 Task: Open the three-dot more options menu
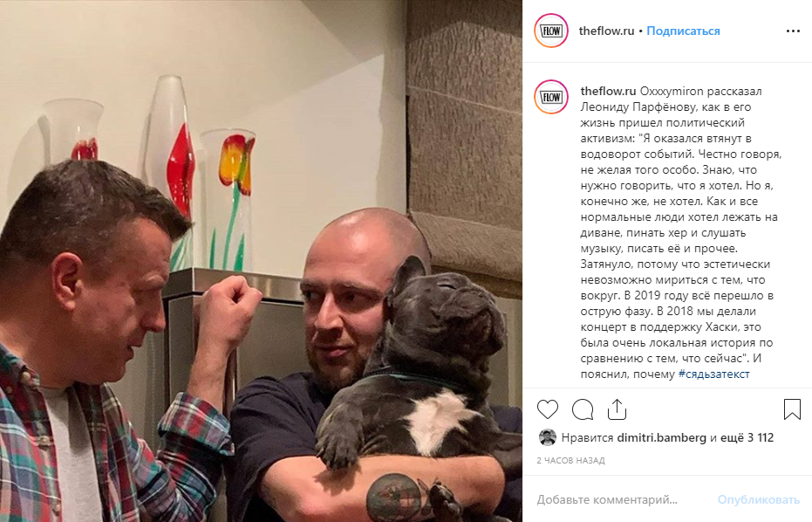[x=793, y=31]
